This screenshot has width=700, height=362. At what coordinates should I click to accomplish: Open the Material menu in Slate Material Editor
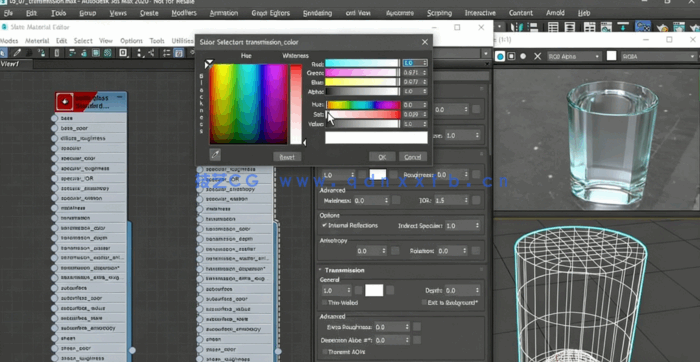(37, 41)
